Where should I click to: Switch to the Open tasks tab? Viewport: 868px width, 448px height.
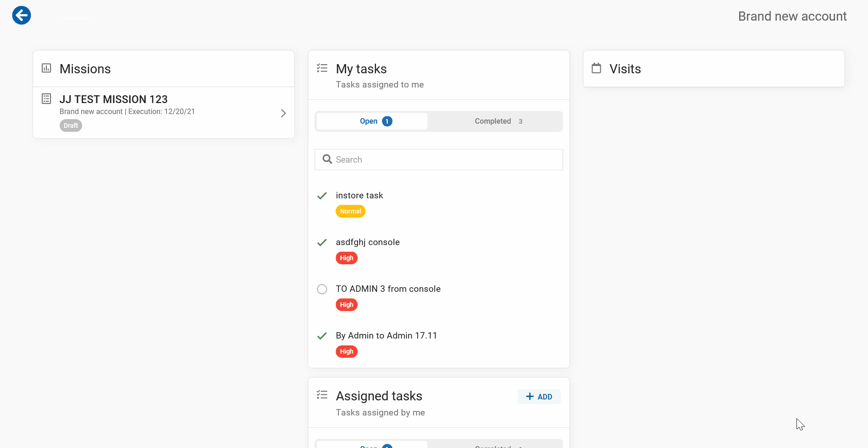pos(372,121)
